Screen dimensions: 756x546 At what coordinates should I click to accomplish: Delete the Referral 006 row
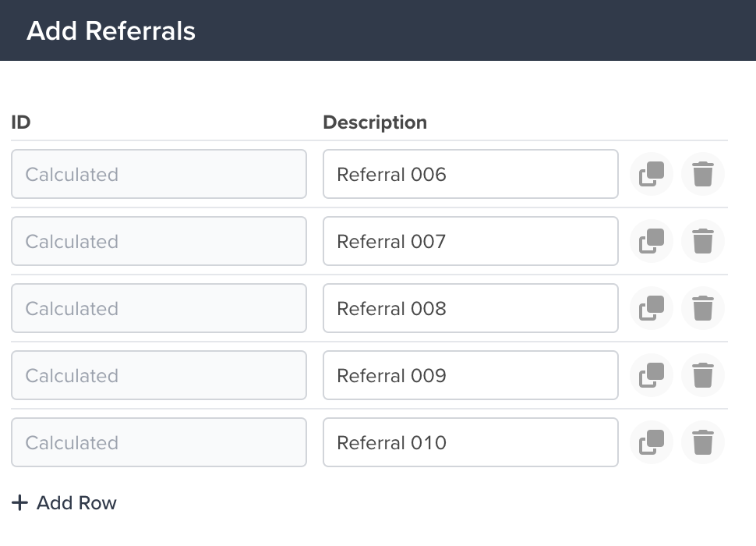702,174
